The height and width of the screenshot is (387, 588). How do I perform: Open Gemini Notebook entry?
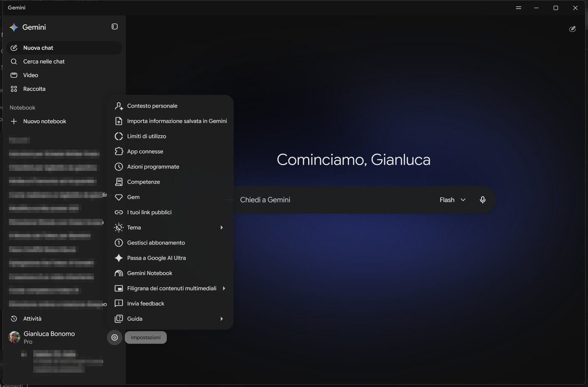tap(170, 273)
